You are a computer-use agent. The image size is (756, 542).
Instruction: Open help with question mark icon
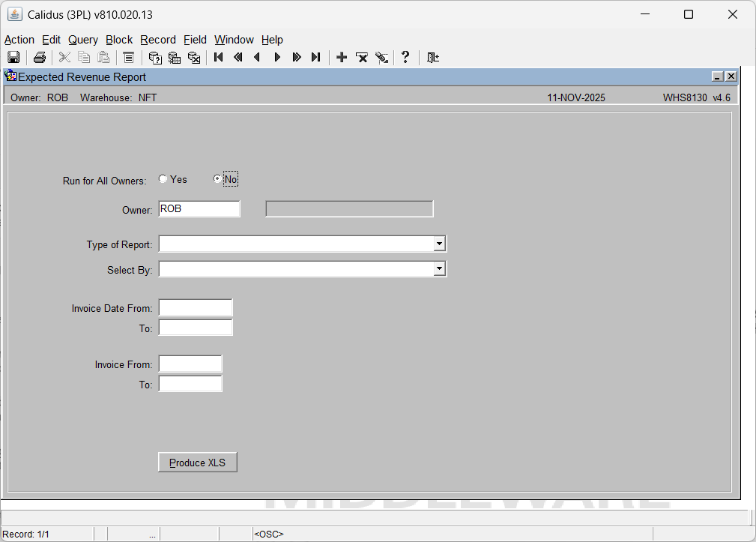tap(405, 58)
